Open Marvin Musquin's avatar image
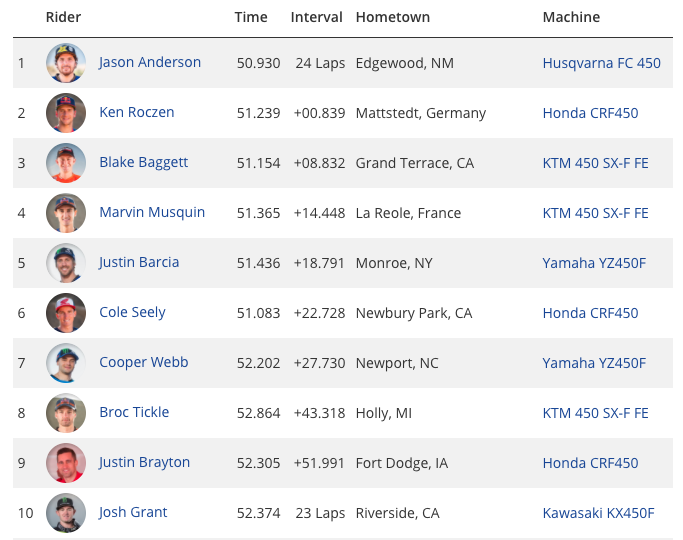683x540 pixels. (x=66, y=213)
